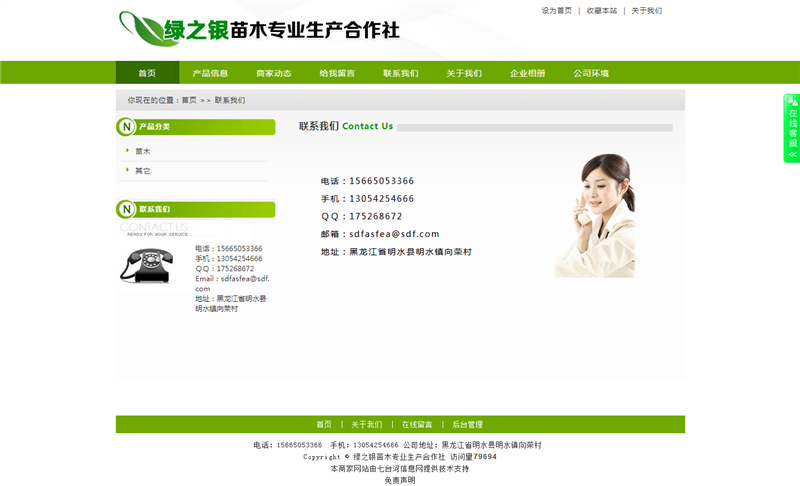Collapse the 在线客服 side panel arrows
The width and height of the screenshot is (800, 486).
[792, 155]
